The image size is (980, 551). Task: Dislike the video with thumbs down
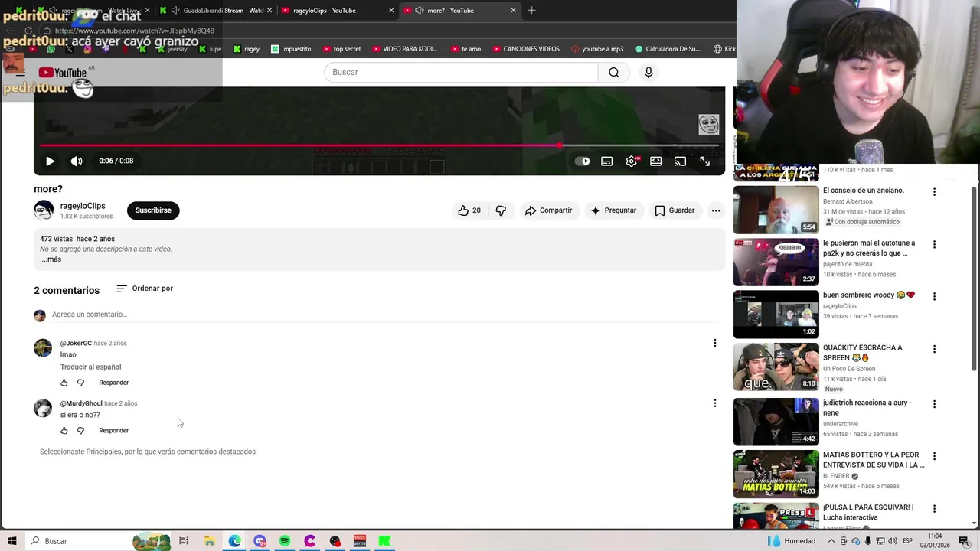(x=501, y=210)
